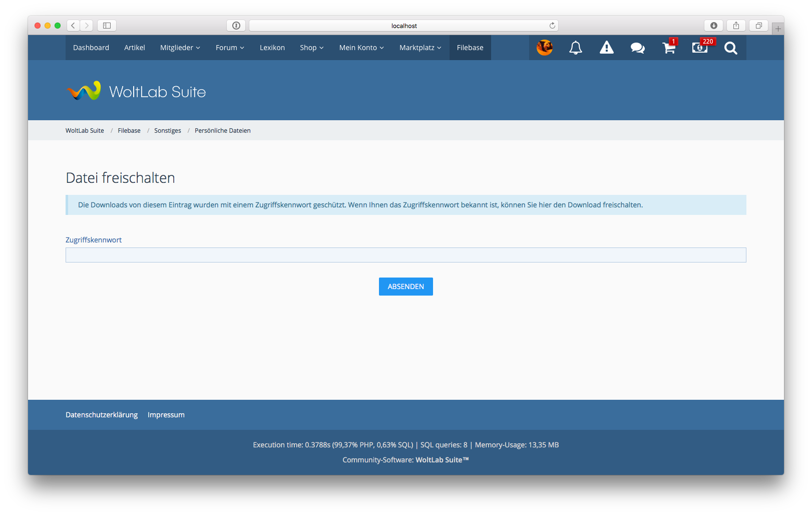The width and height of the screenshot is (812, 515).
Task: Focus the Zugriffskennwort input field
Action: click(x=405, y=255)
